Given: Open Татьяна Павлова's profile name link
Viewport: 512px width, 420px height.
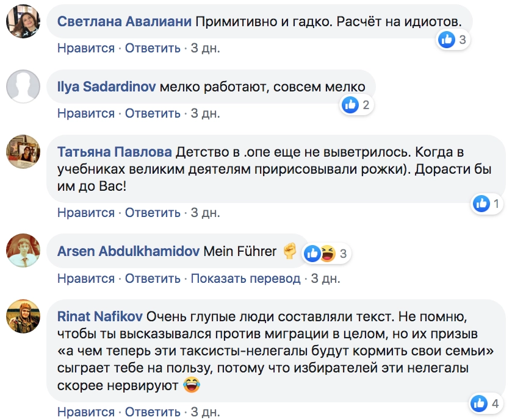Looking at the screenshot, I should [115, 152].
